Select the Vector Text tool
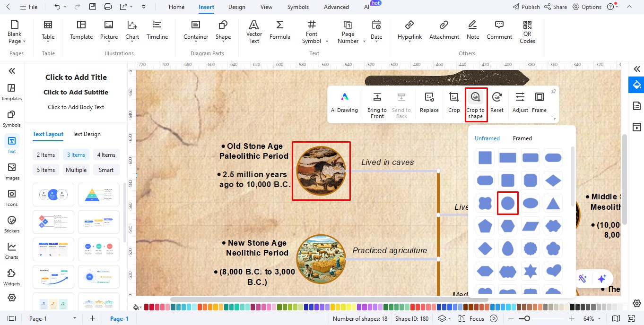Image resolution: width=644 pixels, height=325 pixels. [254, 32]
